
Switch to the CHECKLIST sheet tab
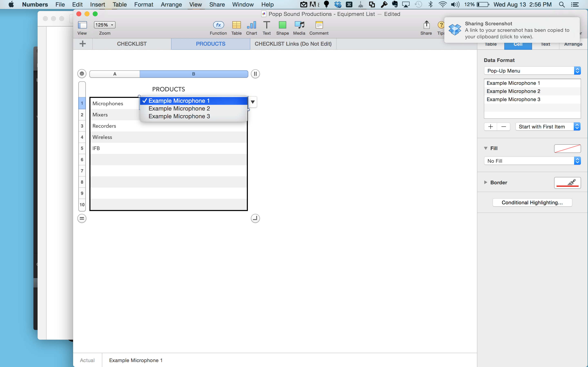(x=132, y=44)
